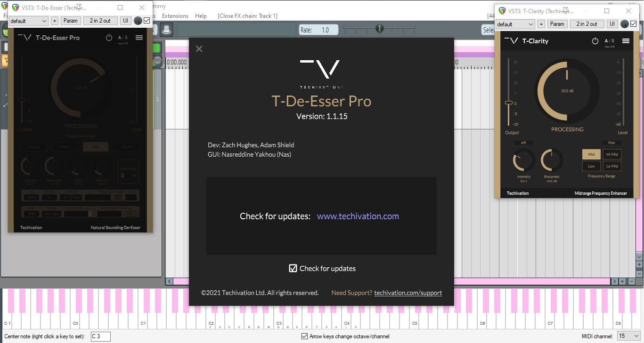Open the T-Clarity hamburger menu

(626, 41)
